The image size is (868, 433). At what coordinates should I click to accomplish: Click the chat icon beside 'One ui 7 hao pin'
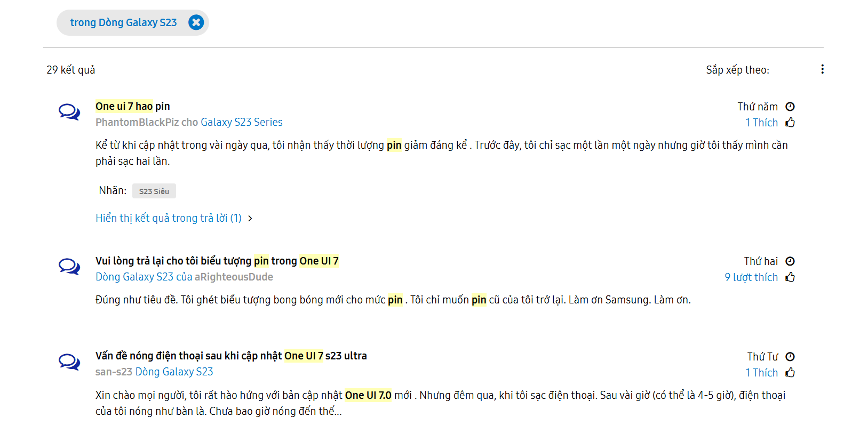(x=69, y=112)
